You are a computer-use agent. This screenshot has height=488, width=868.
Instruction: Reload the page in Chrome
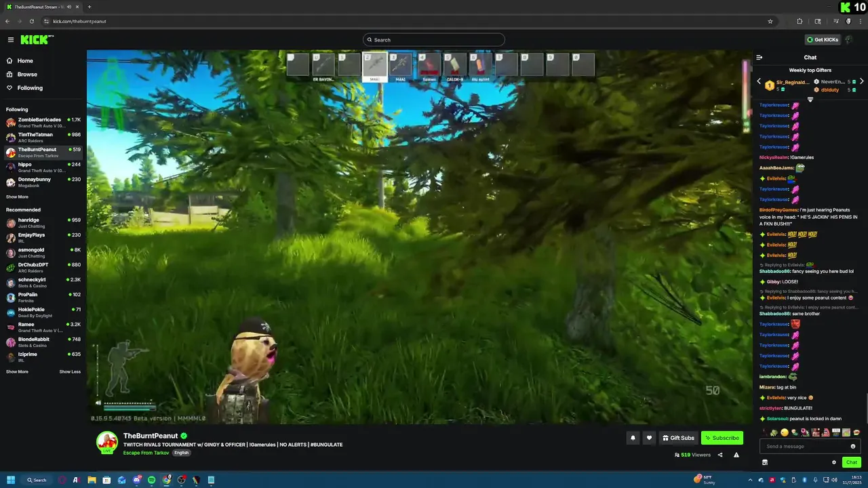pyautogui.click(x=32, y=21)
